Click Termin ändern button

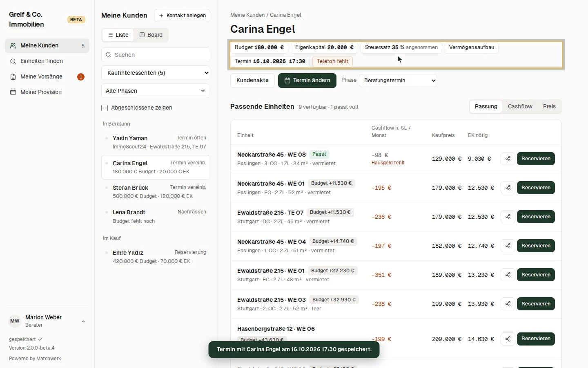coord(307,81)
